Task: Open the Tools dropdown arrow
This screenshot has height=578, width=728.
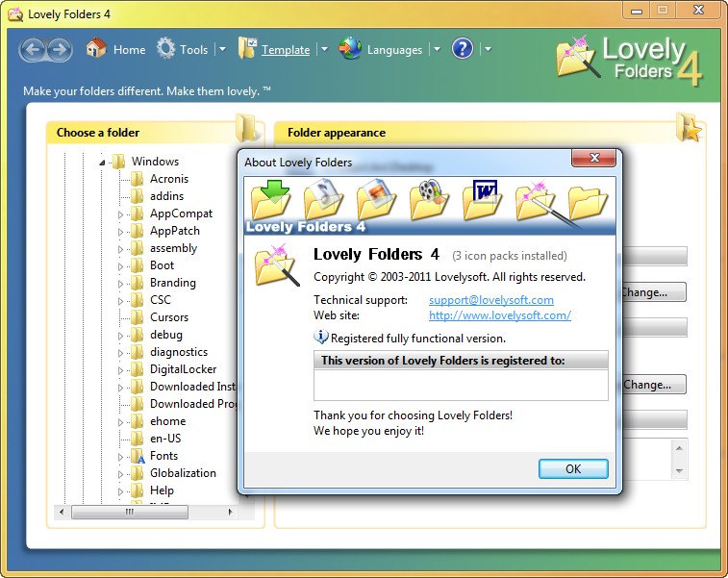Action: click(x=222, y=49)
